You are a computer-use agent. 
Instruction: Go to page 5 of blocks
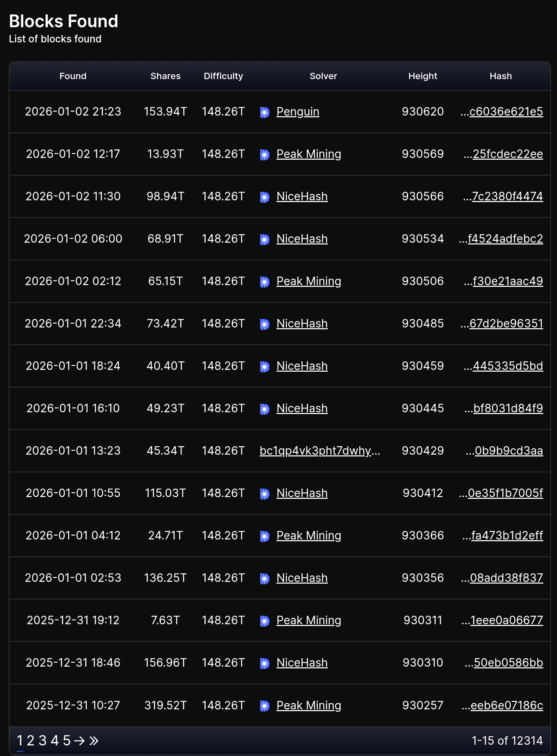tap(67, 740)
